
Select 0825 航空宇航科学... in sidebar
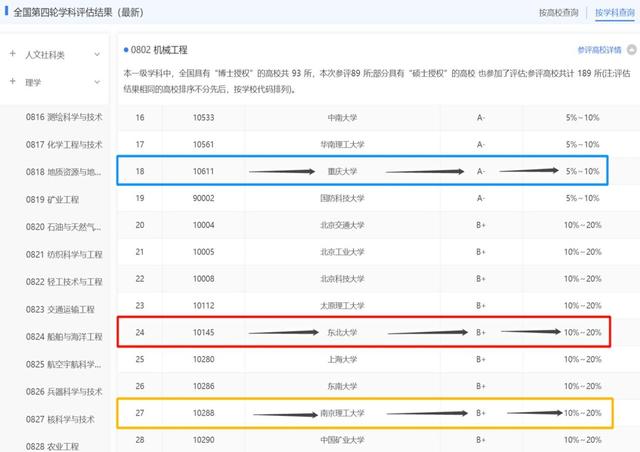63,364
